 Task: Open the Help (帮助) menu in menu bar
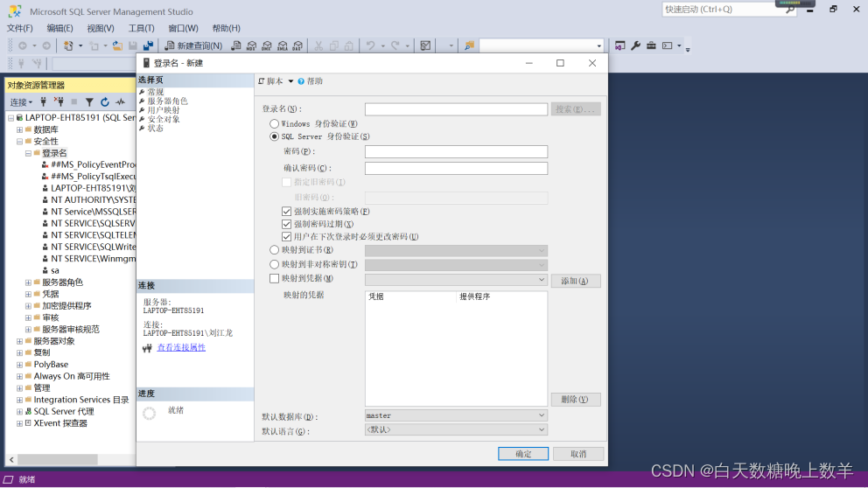226,28
